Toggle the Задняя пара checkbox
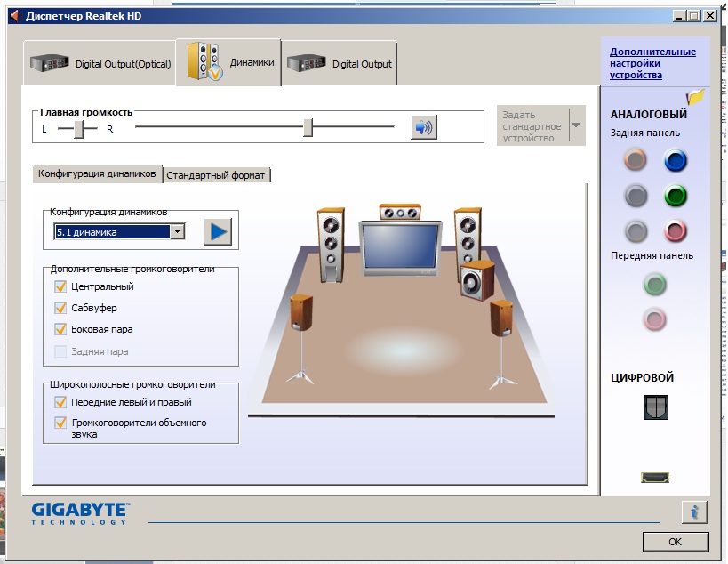The image size is (728, 564). 60,351
